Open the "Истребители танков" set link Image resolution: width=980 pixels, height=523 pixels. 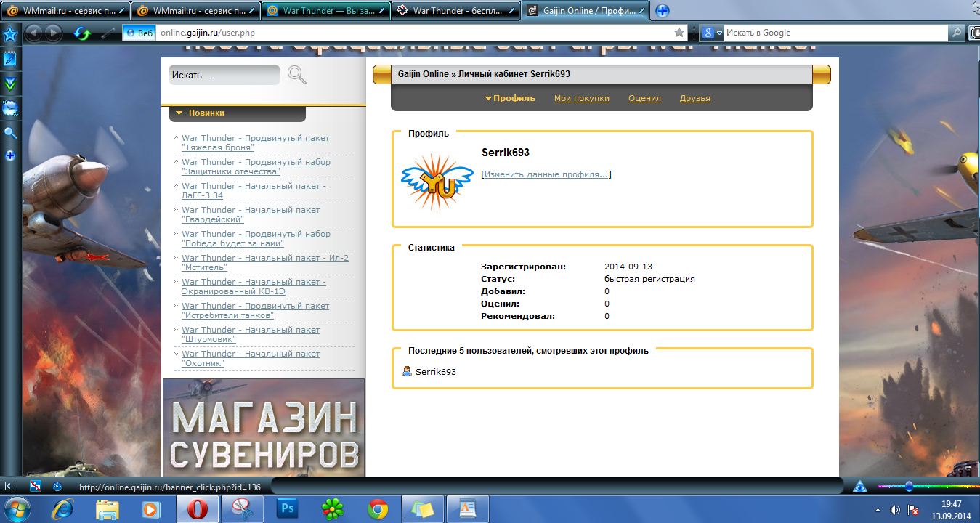click(256, 310)
